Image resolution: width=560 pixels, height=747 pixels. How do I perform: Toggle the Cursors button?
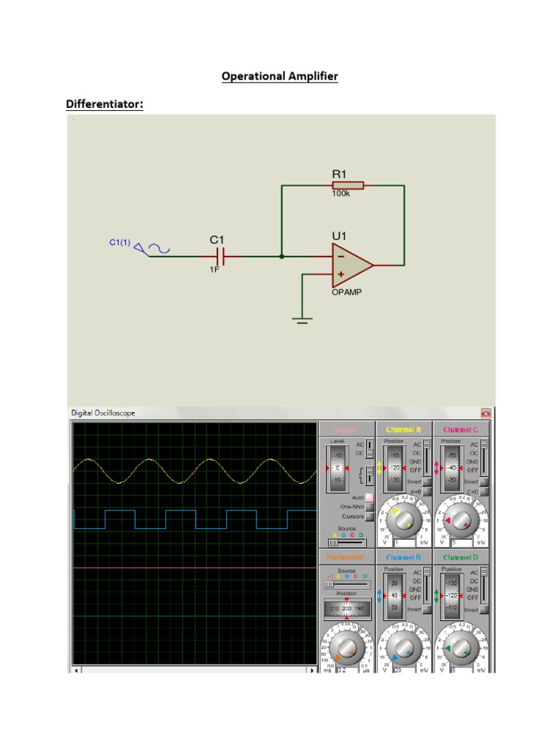click(x=370, y=516)
